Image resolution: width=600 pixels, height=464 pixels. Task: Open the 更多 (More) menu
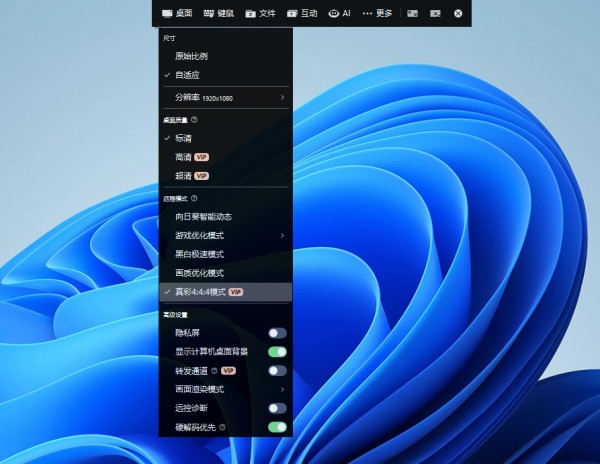(377, 13)
